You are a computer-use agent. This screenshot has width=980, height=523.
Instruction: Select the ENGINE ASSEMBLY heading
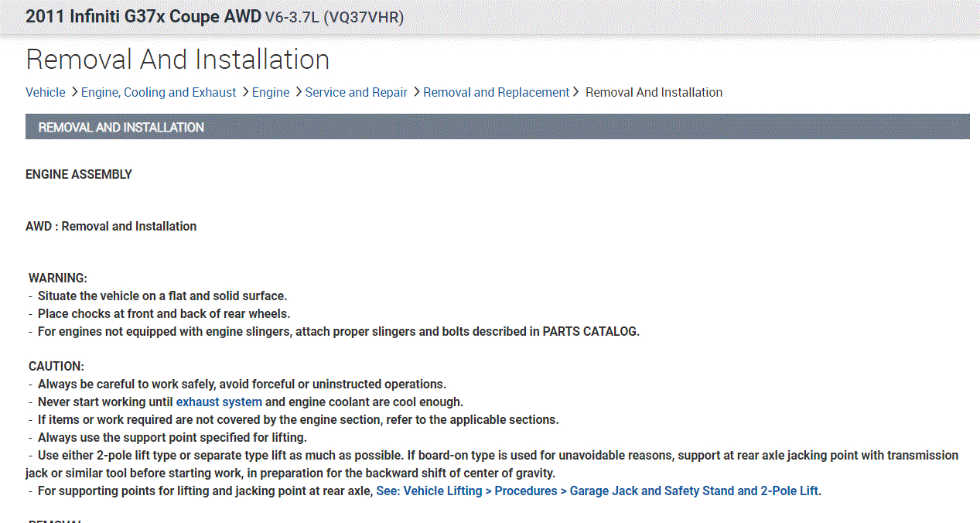pyautogui.click(x=79, y=174)
